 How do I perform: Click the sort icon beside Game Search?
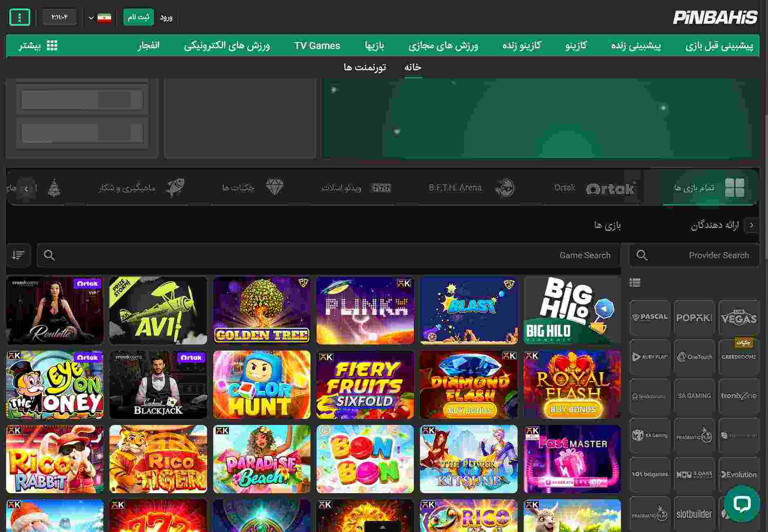tap(18, 255)
